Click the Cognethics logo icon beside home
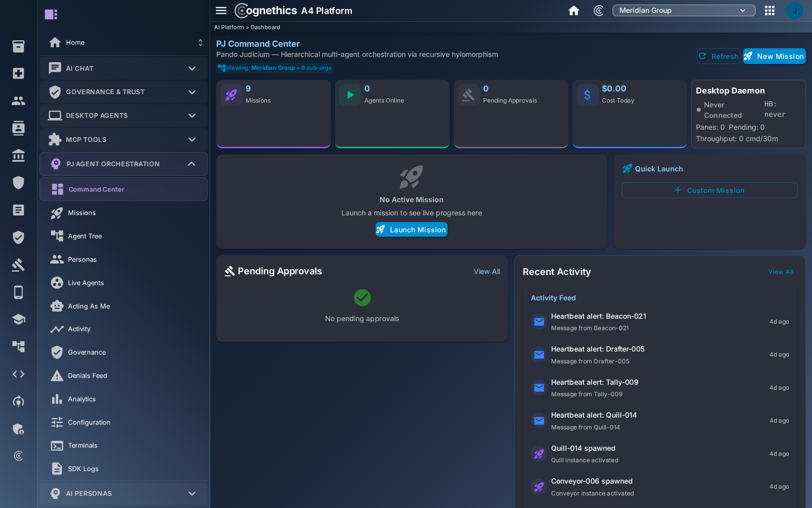The width and height of the screenshot is (812, 508). (599, 10)
